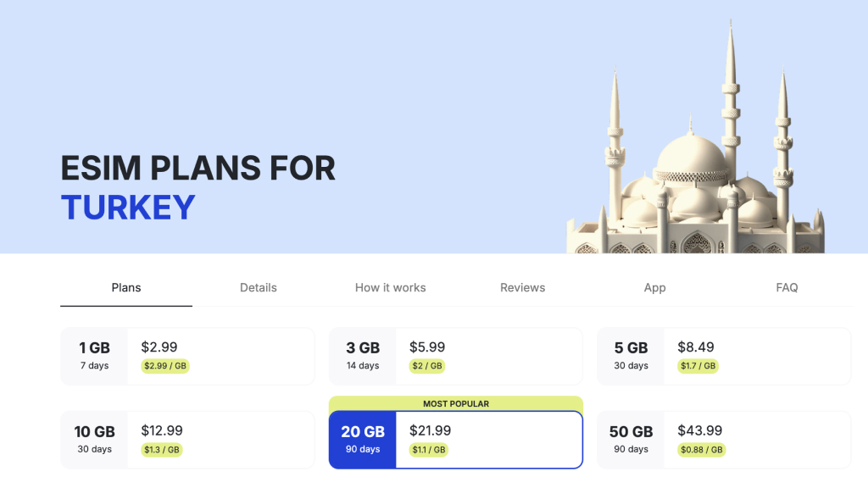
Task: Select the 50 GB 90-day plan
Action: click(x=723, y=440)
